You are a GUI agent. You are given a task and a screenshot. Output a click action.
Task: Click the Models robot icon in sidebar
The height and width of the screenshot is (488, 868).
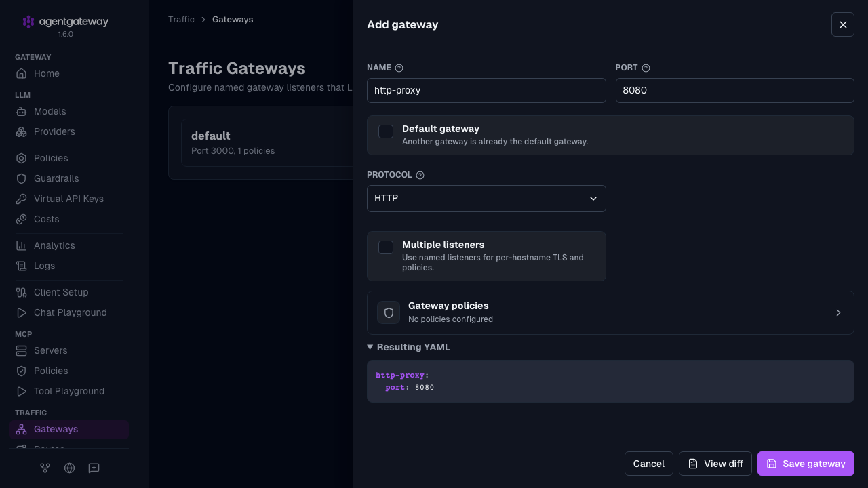[x=22, y=111]
